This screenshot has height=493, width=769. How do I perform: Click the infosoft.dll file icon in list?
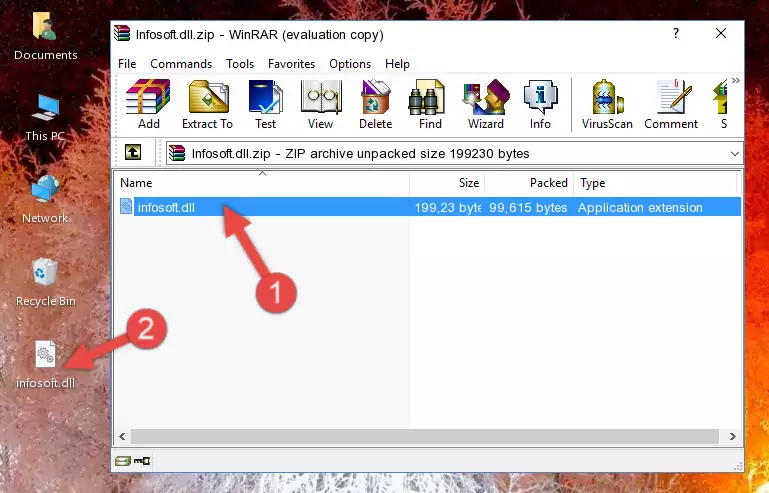click(126, 207)
